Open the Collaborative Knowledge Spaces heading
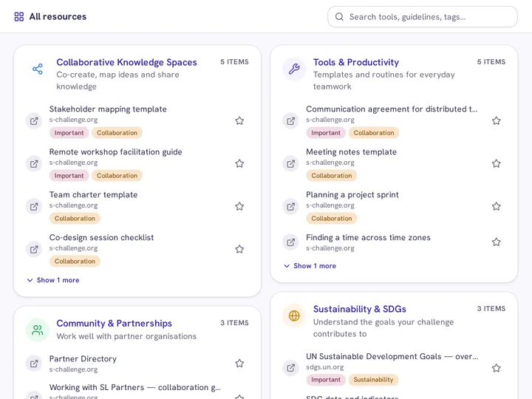 [126, 62]
